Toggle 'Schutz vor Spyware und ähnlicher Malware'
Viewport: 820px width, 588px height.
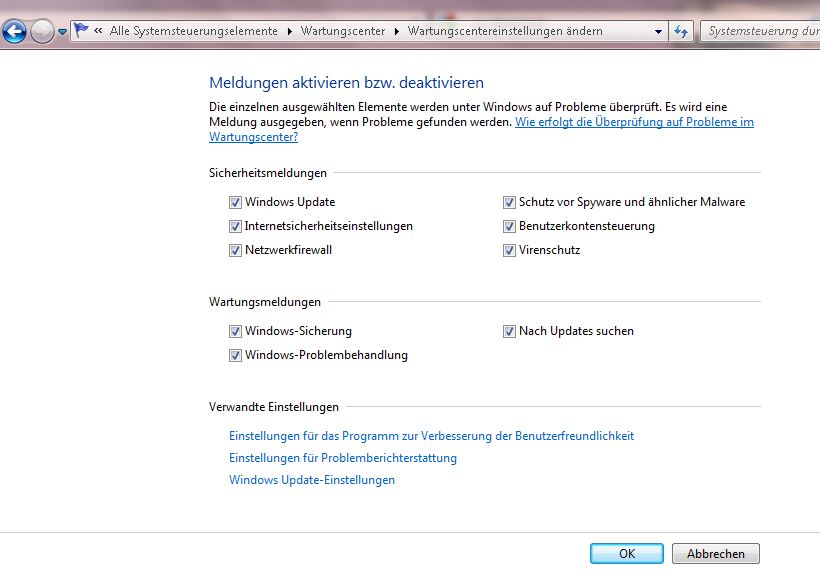509,202
